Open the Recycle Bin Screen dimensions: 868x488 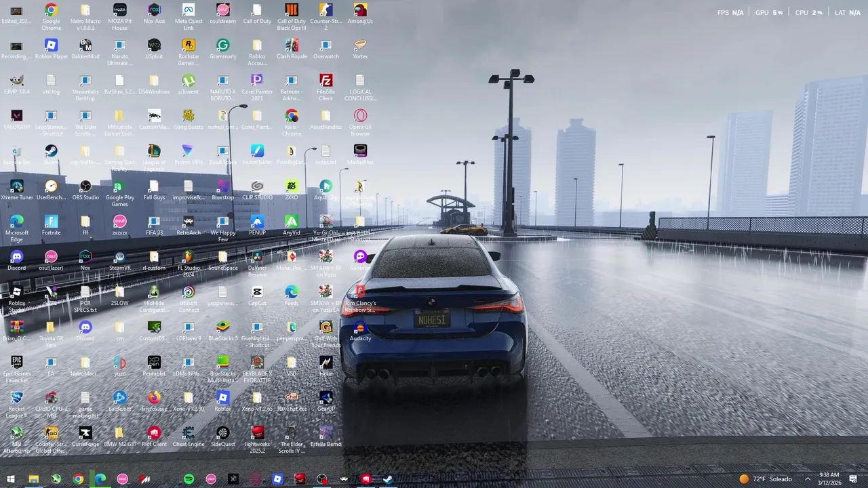16,155
